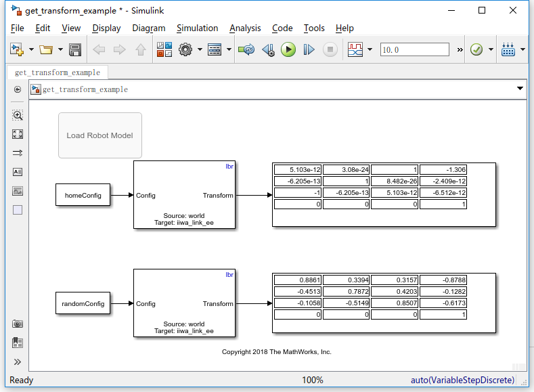Open Model Configuration Parameters gear

pyautogui.click(x=185, y=49)
